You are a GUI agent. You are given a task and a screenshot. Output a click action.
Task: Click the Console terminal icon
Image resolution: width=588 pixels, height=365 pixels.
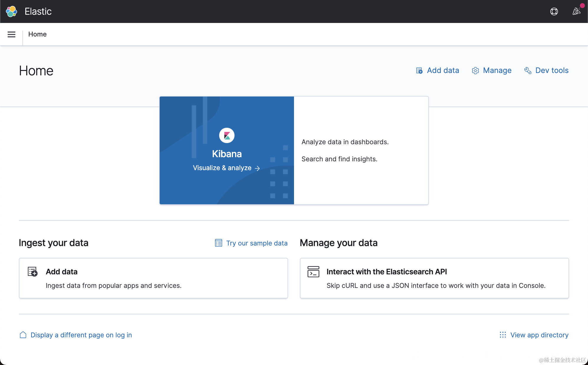coord(313,271)
